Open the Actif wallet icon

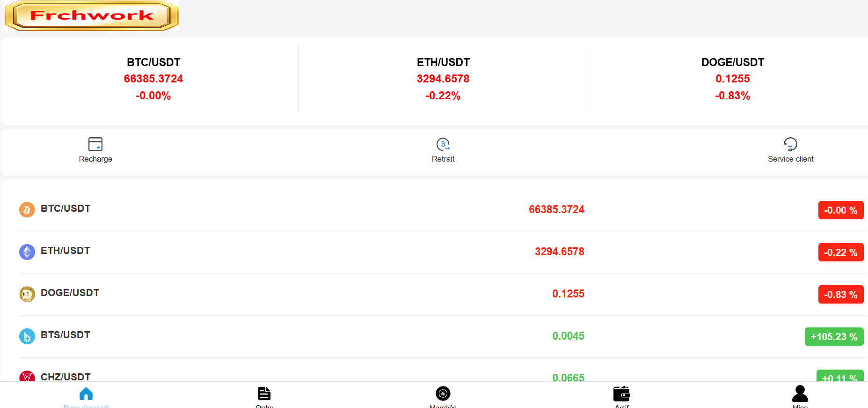[x=622, y=393]
